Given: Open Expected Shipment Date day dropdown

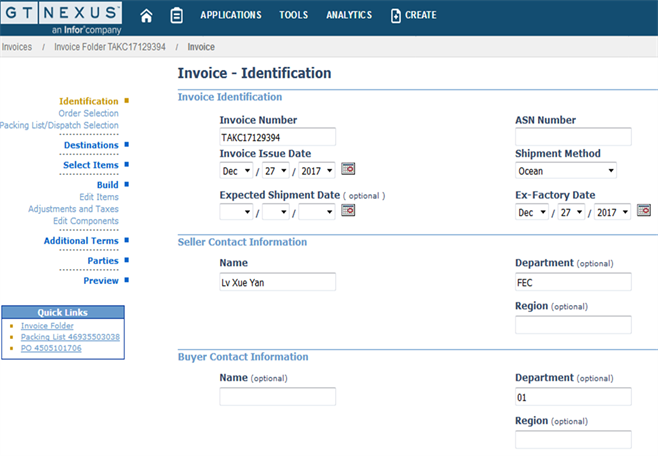Looking at the screenshot, I should point(276,212).
